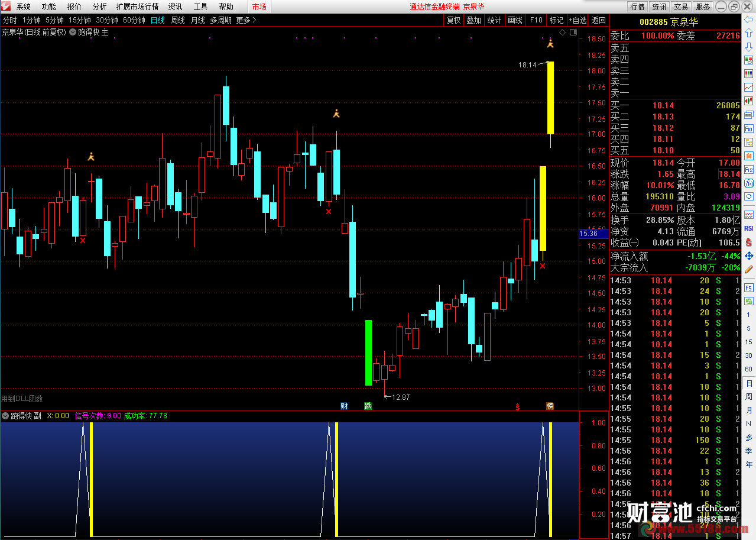Switch to the 60分钟 tab

click(134, 20)
